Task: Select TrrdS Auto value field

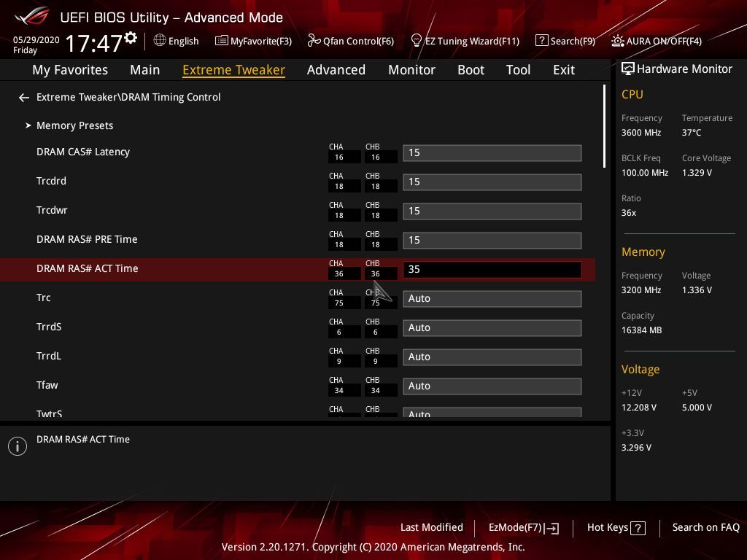Action: [x=492, y=327]
